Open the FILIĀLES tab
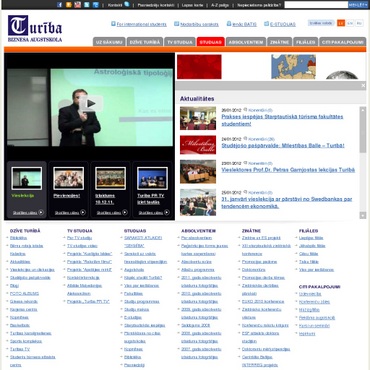The image size is (370, 370). click(306, 42)
